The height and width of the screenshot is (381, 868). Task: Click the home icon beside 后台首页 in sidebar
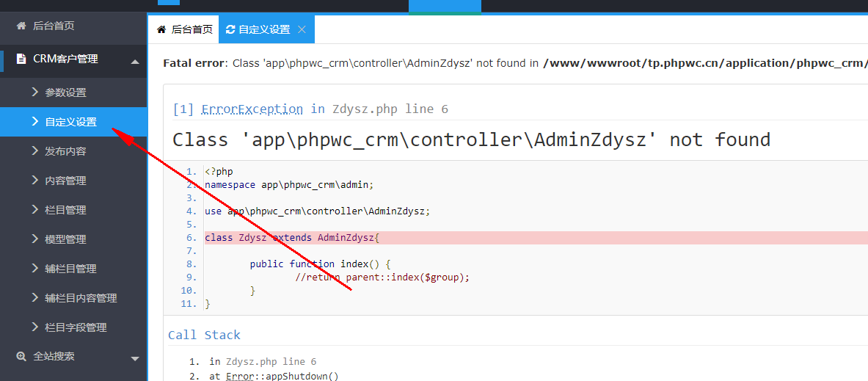pyautogui.click(x=21, y=26)
